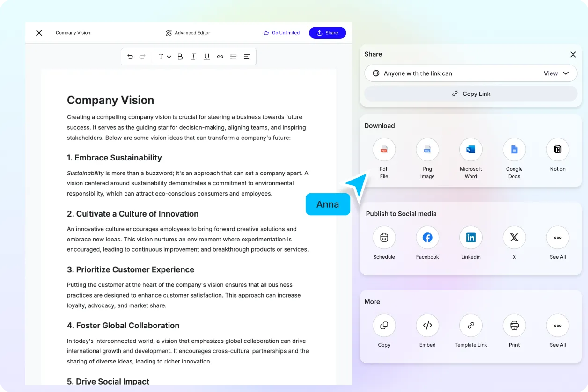Image resolution: width=588 pixels, height=392 pixels.
Task: Open text alignment options
Action: 247,57
